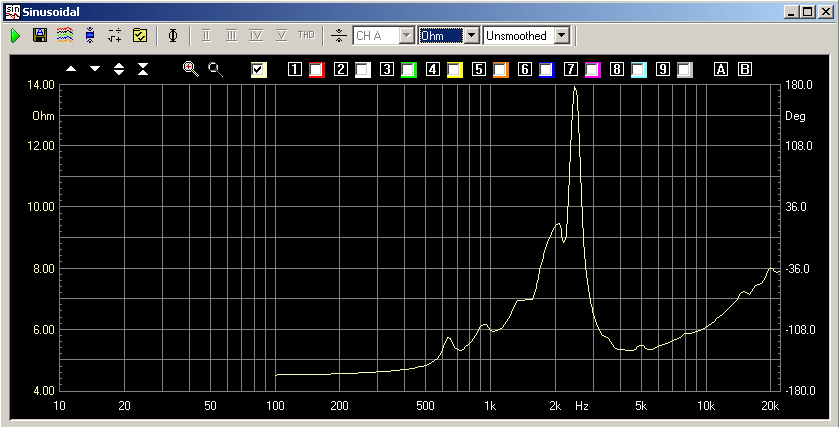Click the Save floppy disk icon
The width and height of the screenshot is (839, 427).
pyautogui.click(x=40, y=35)
